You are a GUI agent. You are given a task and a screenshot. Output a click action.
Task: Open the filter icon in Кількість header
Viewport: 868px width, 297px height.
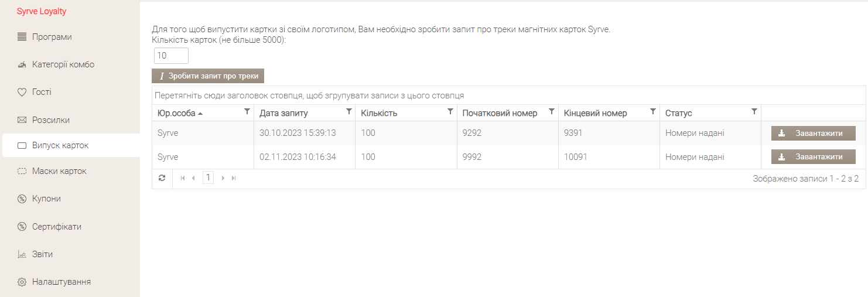[x=450, y=111]
